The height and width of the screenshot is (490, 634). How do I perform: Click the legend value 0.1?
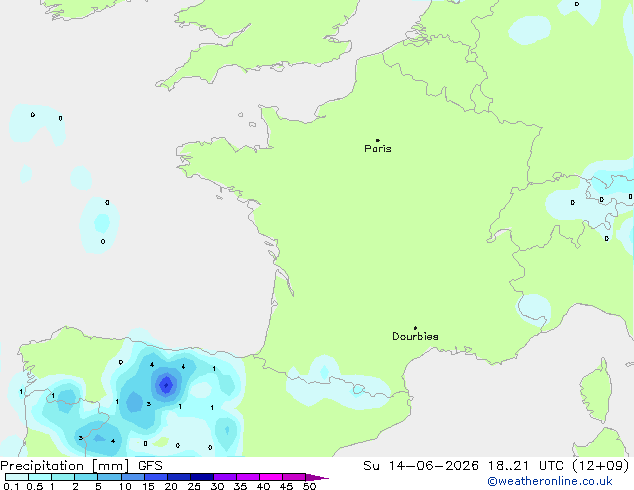(x=11, y=486)
